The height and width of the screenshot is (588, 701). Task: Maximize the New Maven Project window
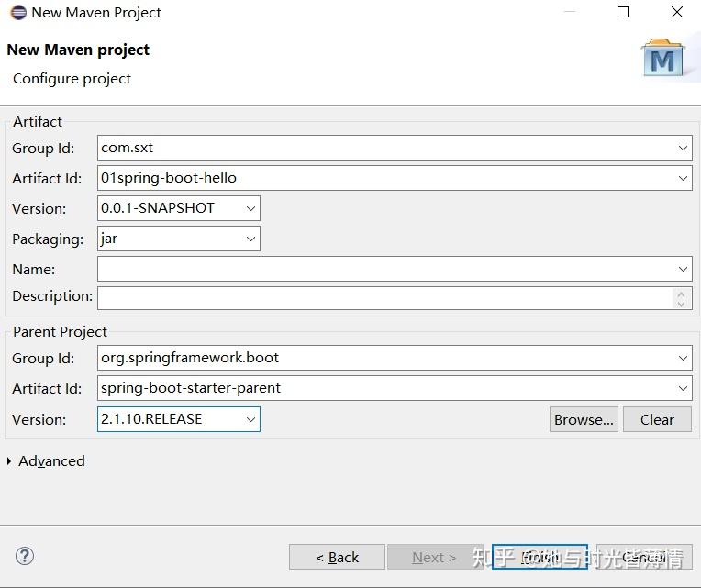(x=623, y=13)
